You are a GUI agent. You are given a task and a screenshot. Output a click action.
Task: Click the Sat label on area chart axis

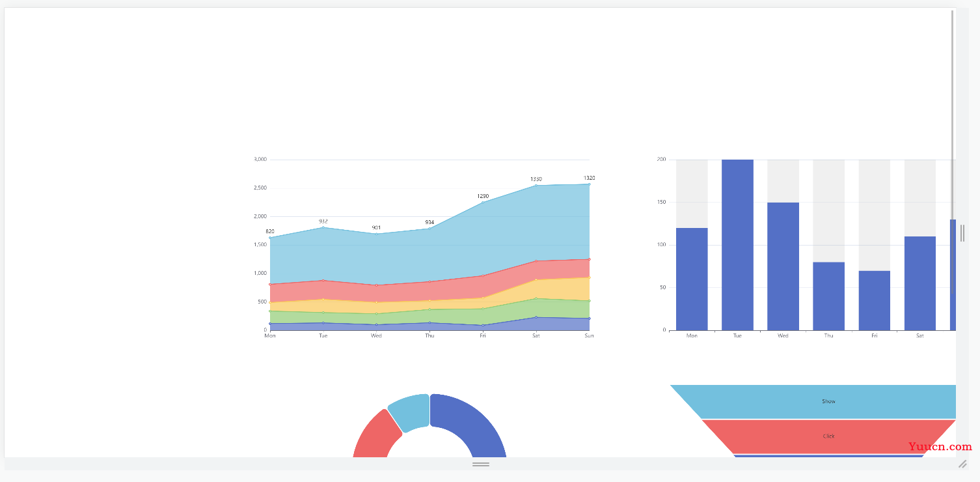536,336
